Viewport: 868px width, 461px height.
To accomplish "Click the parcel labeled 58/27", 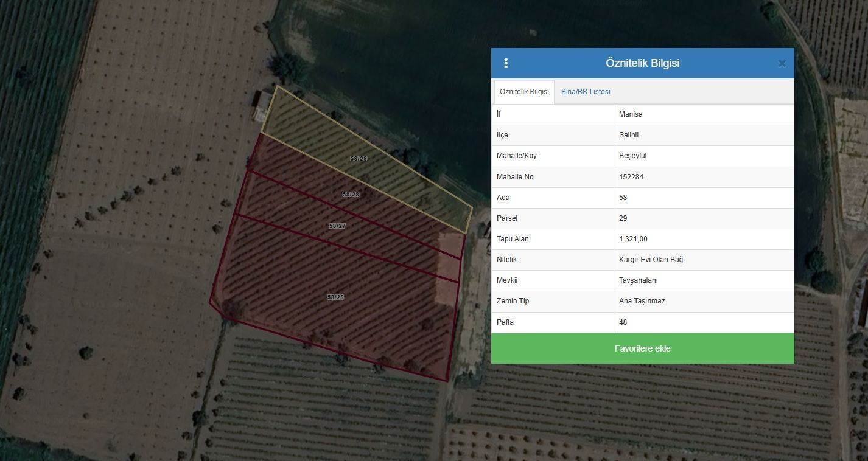I will click(x=337, y=226).
